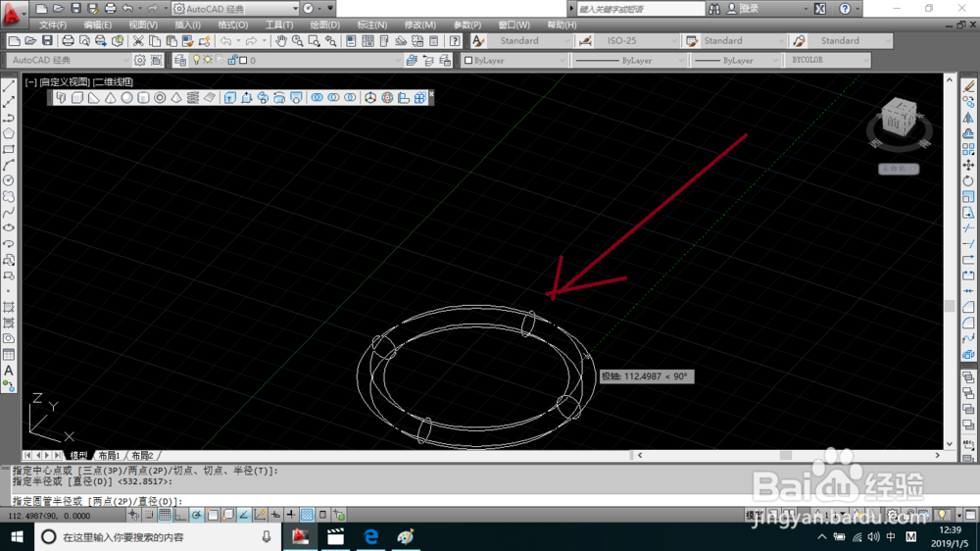Select the Helix tool
This screenshot has width=980, height=551.
click(x=192, y=98)
